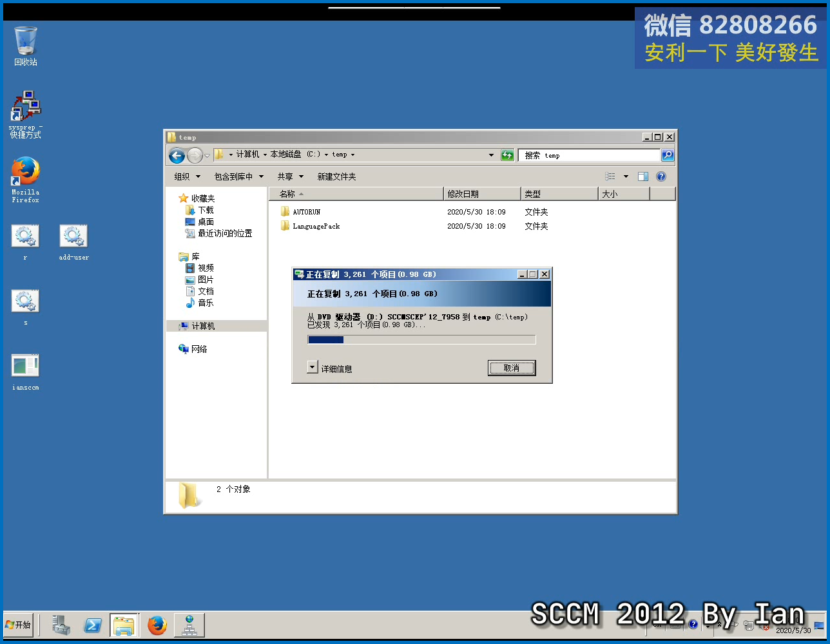
Task: Sort by the 名称 column header
Action: point(356,194)
